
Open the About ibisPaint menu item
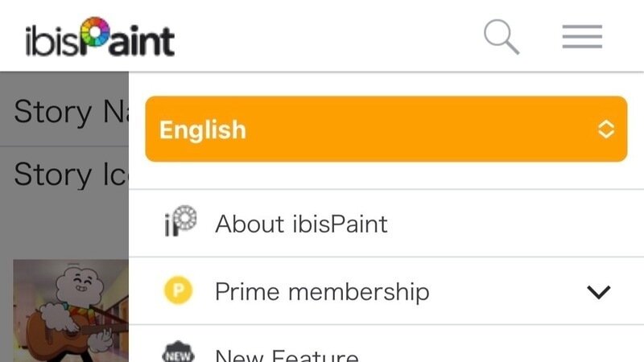click(x=301, y=224)
